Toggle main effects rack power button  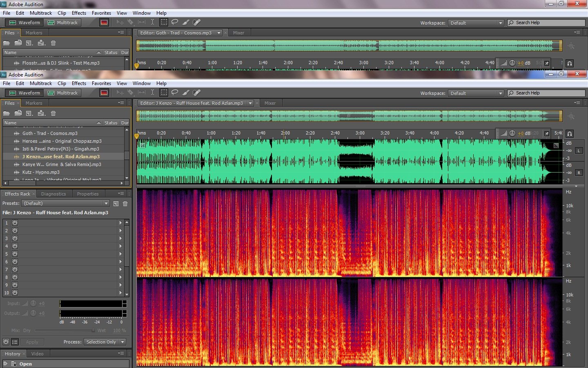(x=6, y=342)
